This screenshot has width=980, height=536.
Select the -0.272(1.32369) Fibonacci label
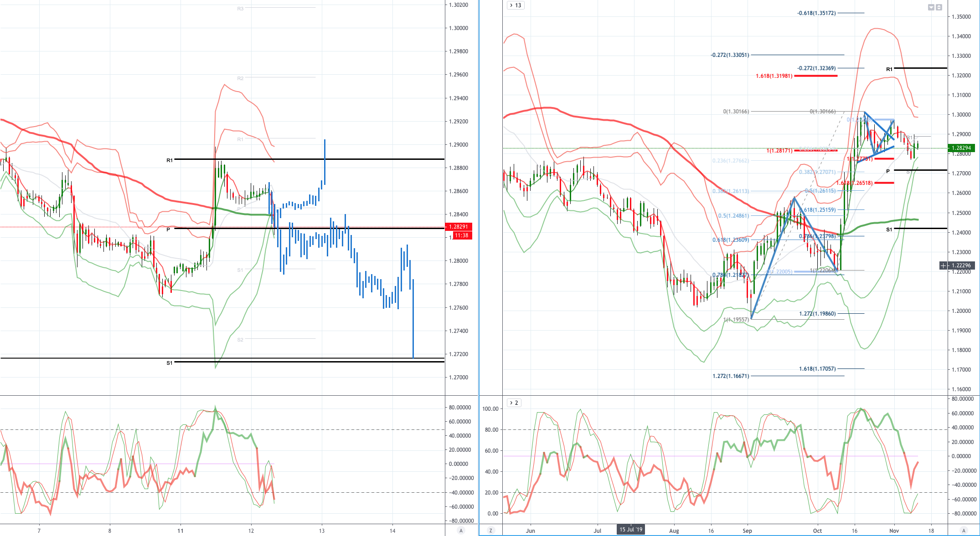click(x=816, y=68)
